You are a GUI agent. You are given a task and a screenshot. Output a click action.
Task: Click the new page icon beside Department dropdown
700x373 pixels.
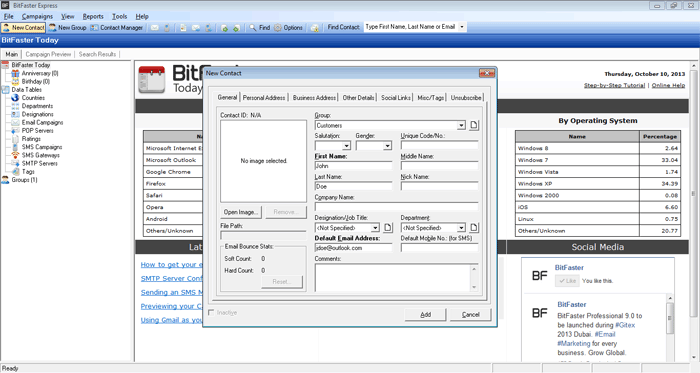point(474,228)
